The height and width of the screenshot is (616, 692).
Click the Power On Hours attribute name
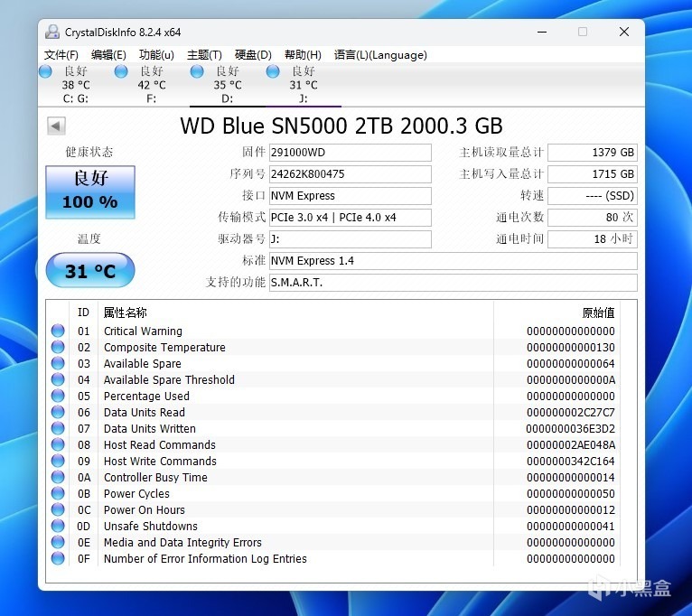point(145,509)
